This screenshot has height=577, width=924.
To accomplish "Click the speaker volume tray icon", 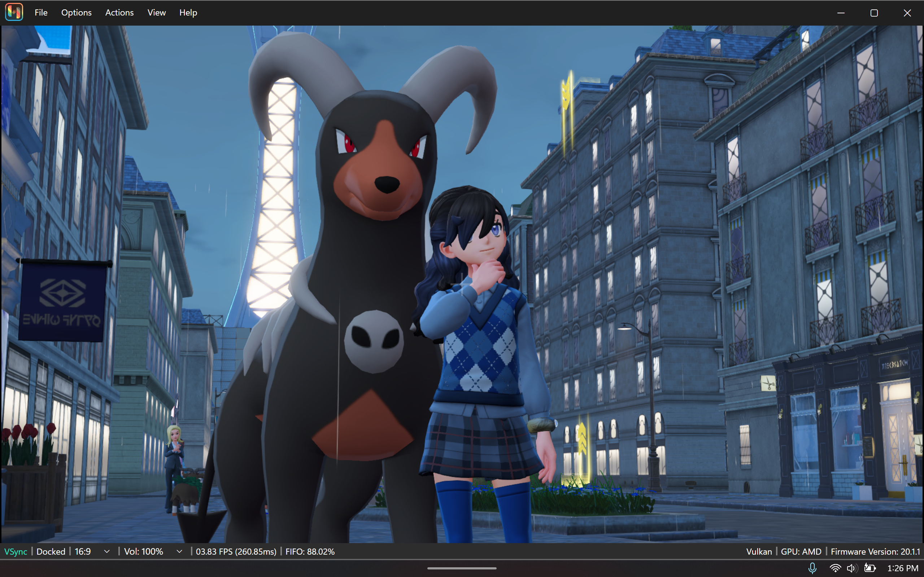I will click(851, 568).
